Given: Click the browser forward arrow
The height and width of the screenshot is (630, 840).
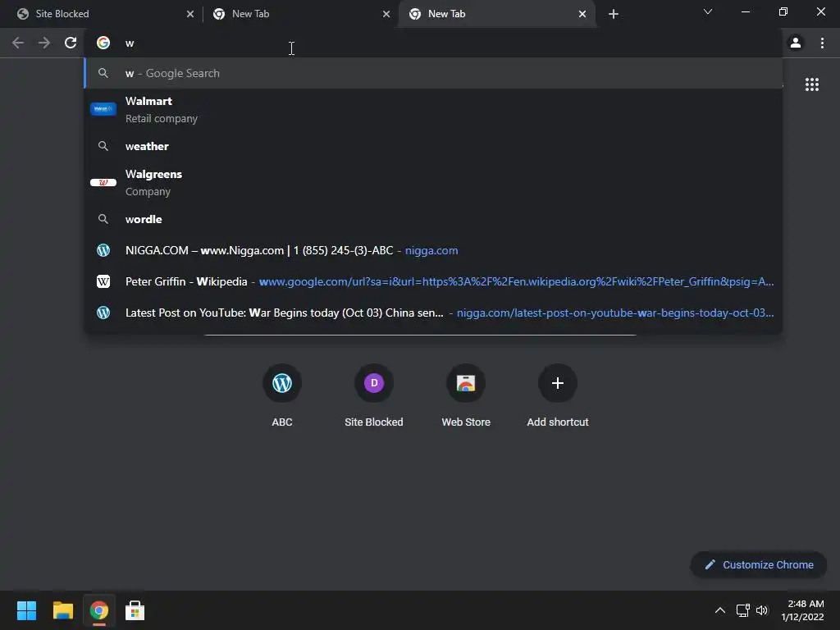Looking at the screenshot, I should click(44, 43).
